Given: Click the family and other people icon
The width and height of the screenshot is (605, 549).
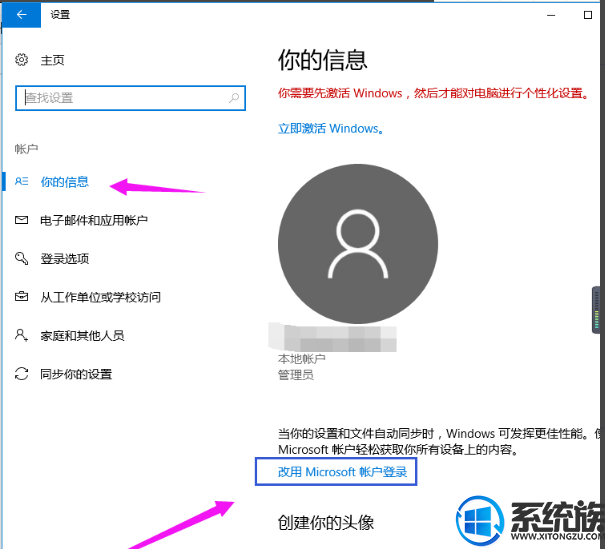Looking at the screenshot, I should pyautogui.click(x=22, y=335).
